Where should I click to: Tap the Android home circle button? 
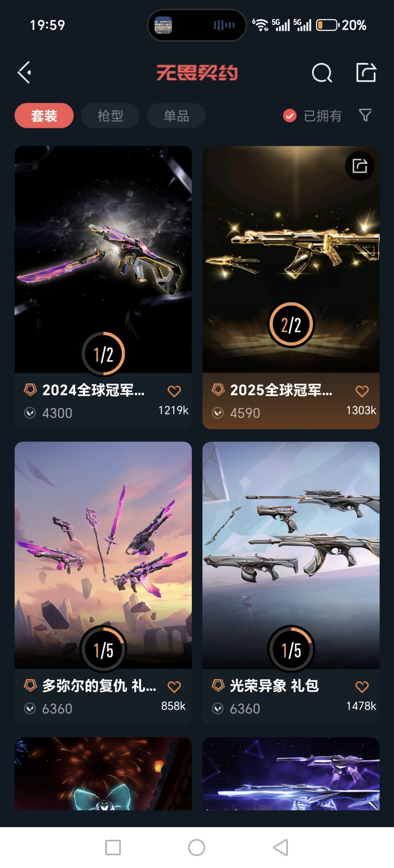197,847
